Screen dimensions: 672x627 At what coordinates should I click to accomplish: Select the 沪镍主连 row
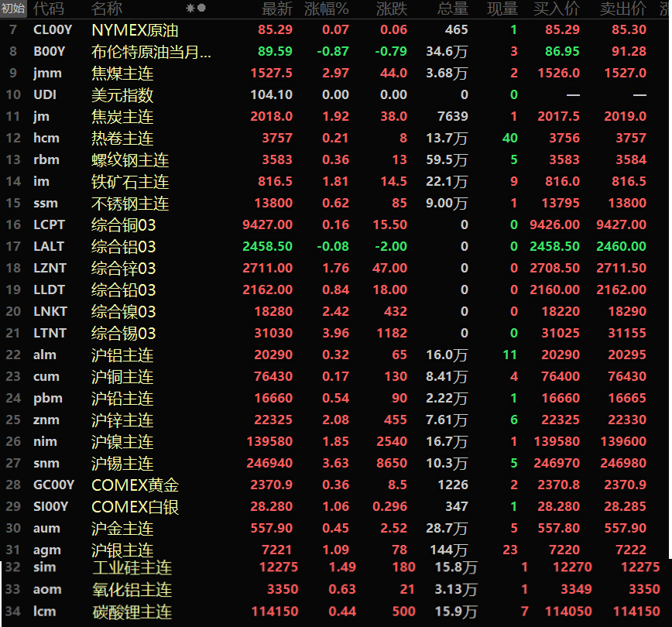click(x=336, y=441)
